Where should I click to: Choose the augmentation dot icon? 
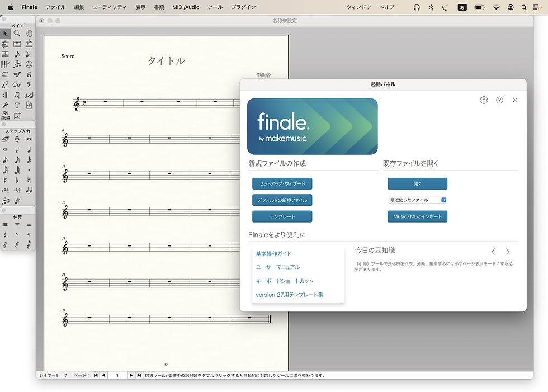29,170
